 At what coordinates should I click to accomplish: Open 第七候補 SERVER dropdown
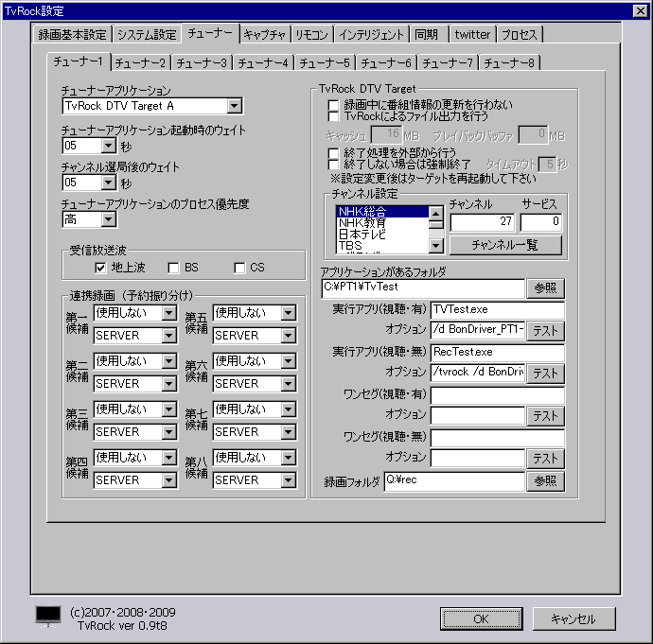pyautogui.click(x=289, y=432)
